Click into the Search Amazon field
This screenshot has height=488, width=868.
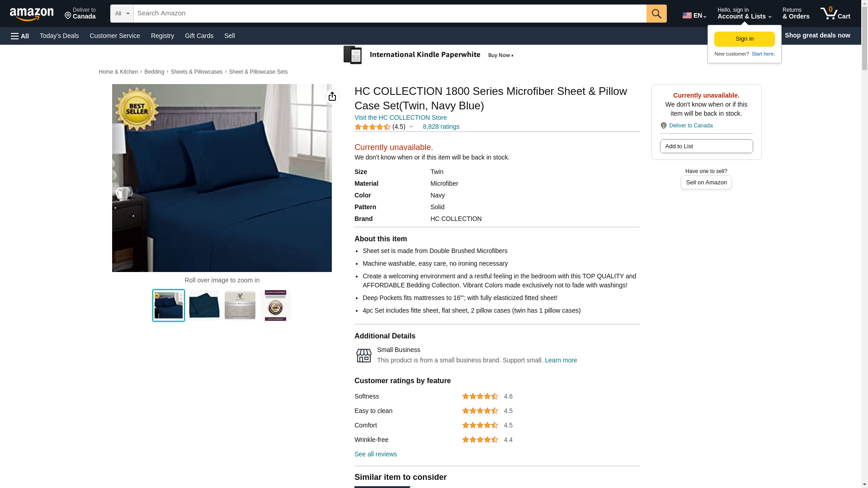[390, 14]
